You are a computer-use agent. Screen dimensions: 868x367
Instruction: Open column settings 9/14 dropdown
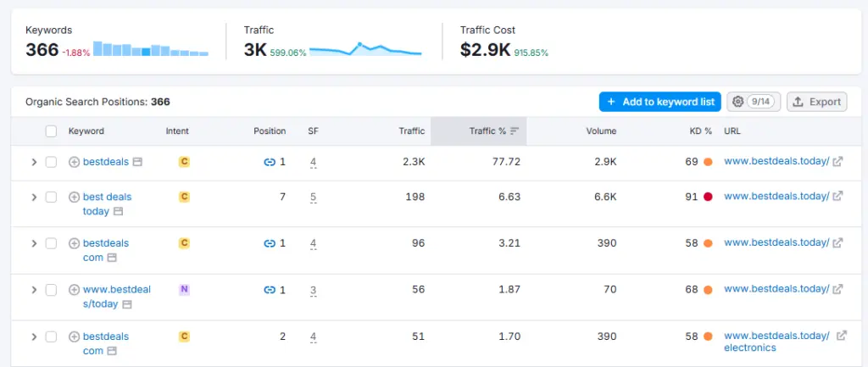(753, 102)
